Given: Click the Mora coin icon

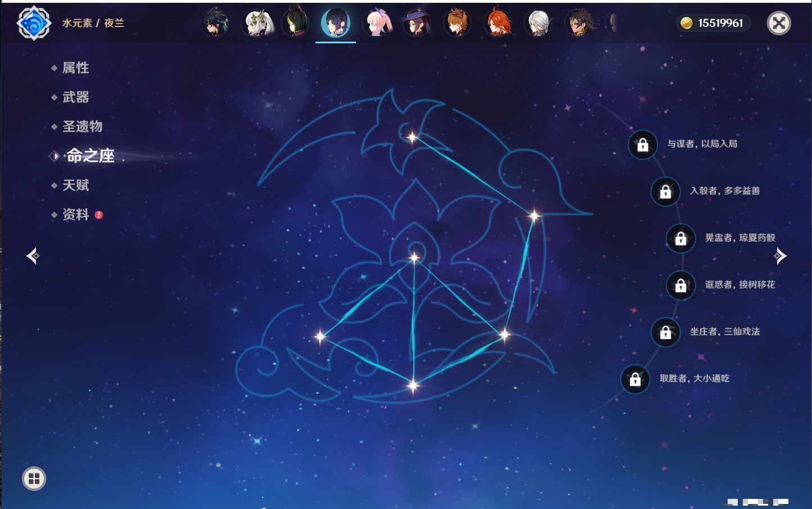Looking at the screenshot, I should [x=687, y=23].
